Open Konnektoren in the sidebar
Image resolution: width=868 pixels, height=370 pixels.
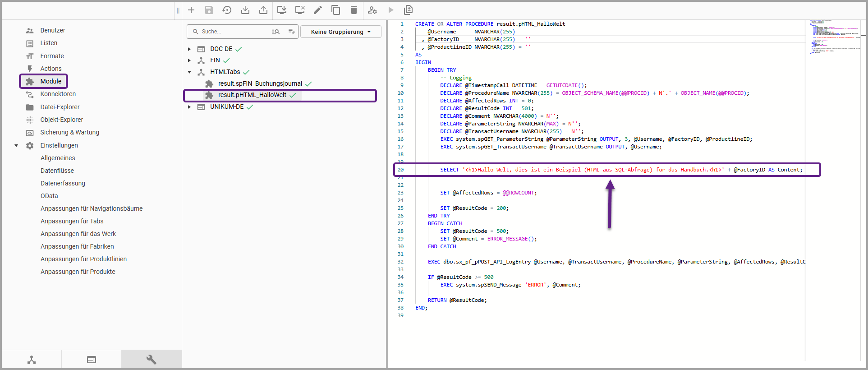[x=58, y=94]
